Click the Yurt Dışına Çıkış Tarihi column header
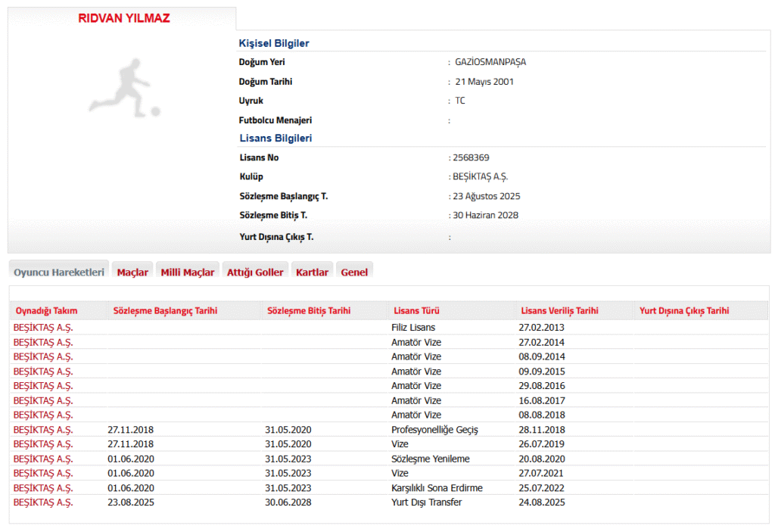 pos(684,311)
